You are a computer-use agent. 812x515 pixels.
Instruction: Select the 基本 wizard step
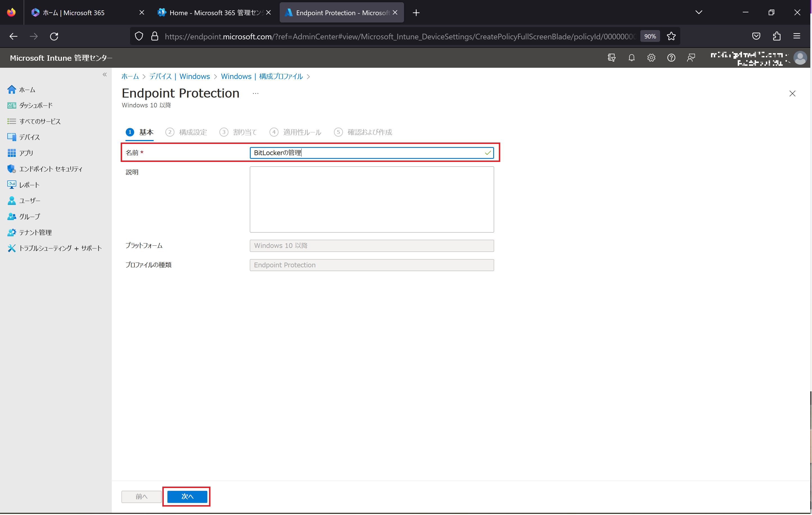tap(140, 132)
